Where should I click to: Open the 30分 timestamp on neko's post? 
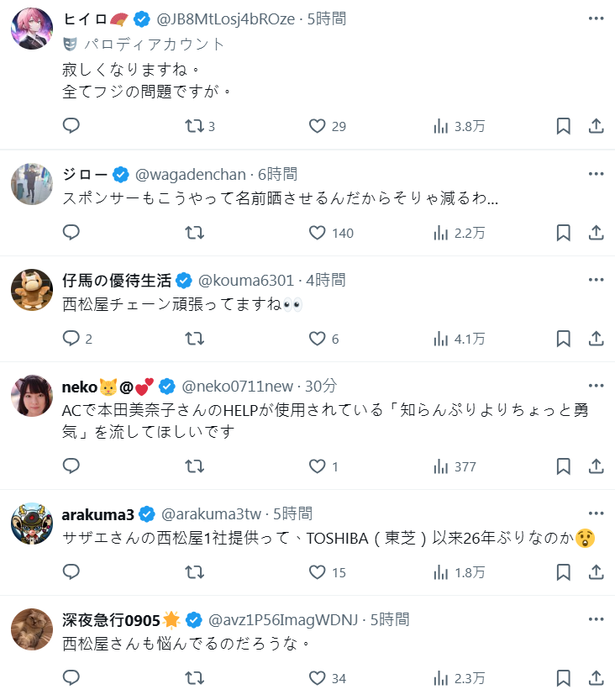[x=320, y=386]
